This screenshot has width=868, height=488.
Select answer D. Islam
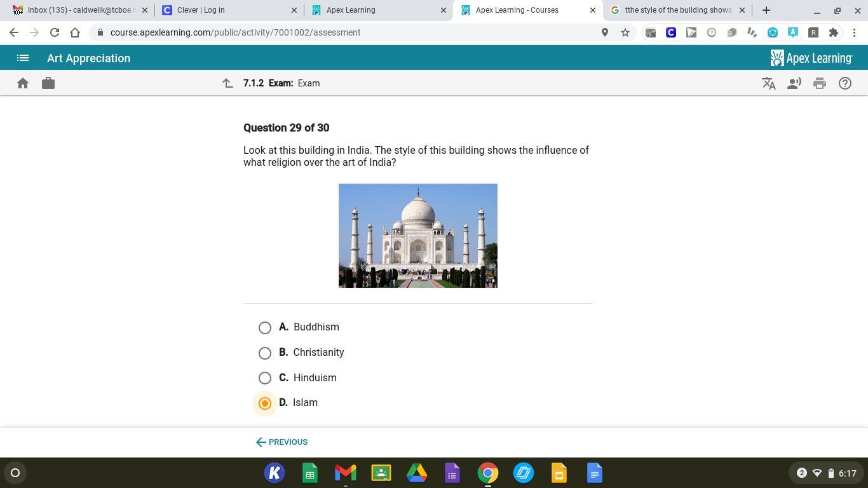point(265,403)
